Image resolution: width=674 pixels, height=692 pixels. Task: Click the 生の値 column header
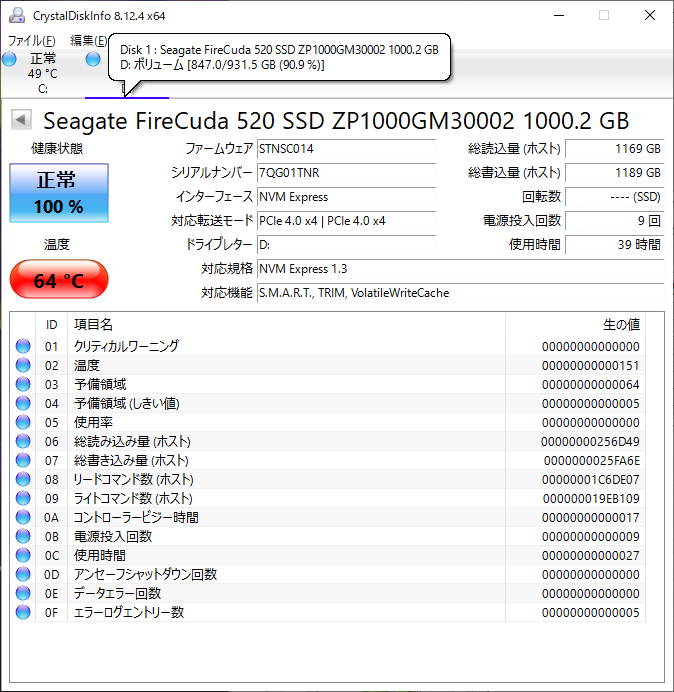tap(620, 324)
